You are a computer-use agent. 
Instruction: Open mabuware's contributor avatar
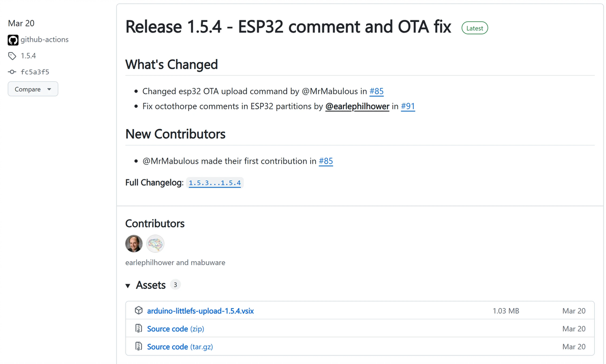coord(155,244)
